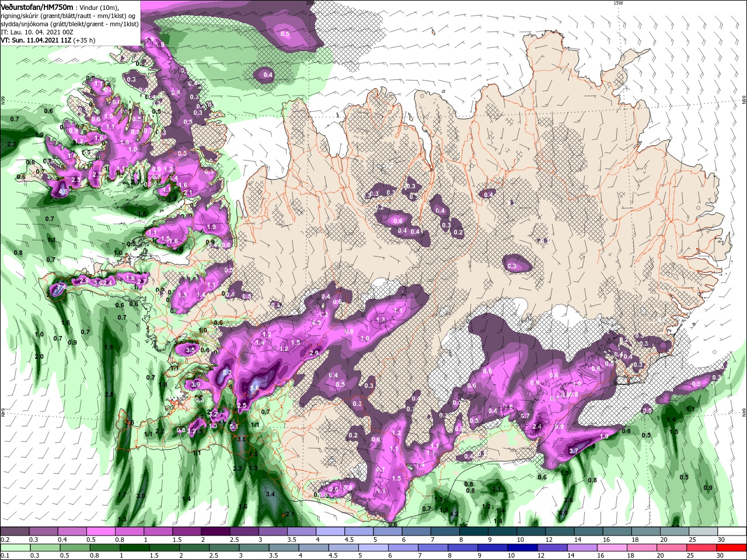Click the 2.0 precipitation value on map
The height and width of the screenshot is (560, 747).
pos(39,356)
